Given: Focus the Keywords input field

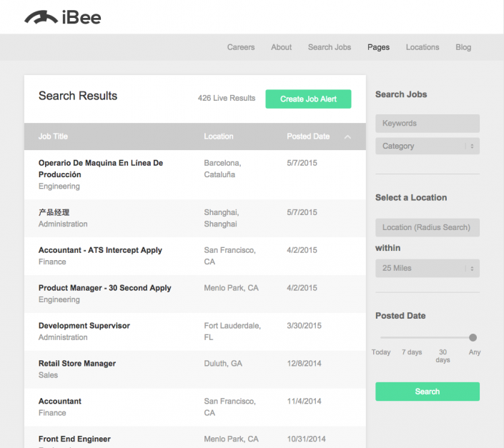Looking at the screenshot, I should click(x=427, y=123).
